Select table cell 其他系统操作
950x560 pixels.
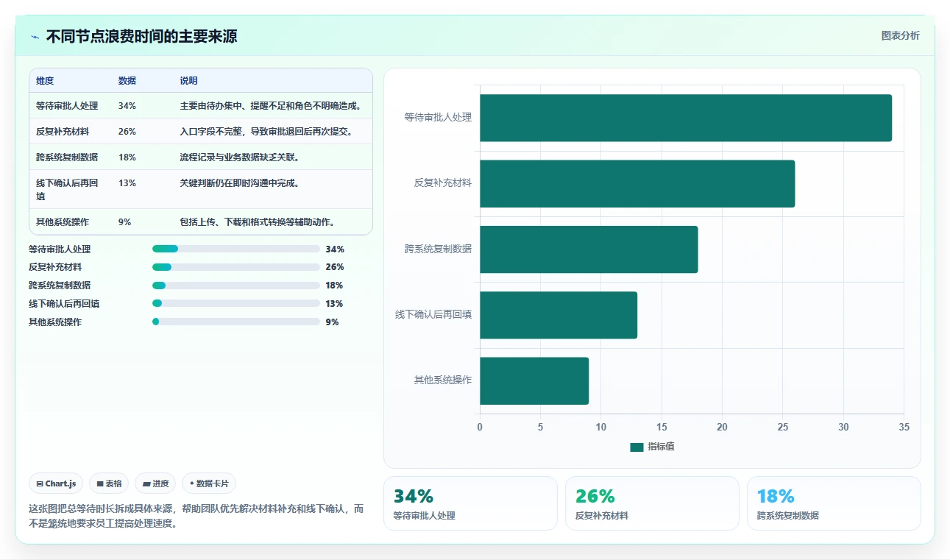point(63,221)
